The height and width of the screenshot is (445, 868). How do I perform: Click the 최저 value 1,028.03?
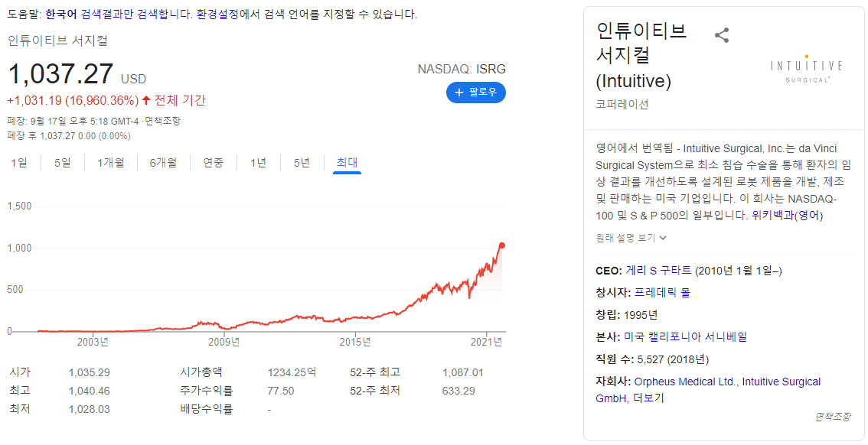[89, 410]
